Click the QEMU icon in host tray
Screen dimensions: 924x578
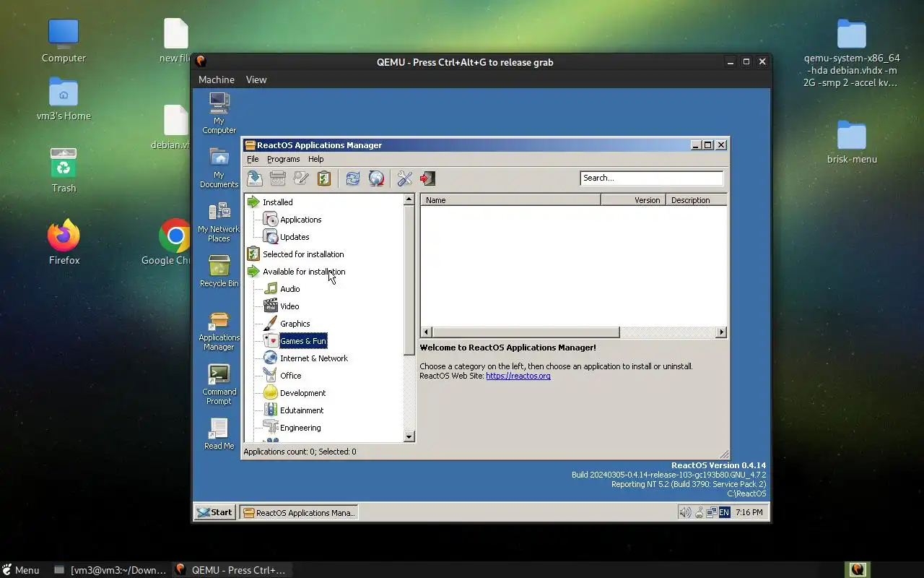[858, 570]
